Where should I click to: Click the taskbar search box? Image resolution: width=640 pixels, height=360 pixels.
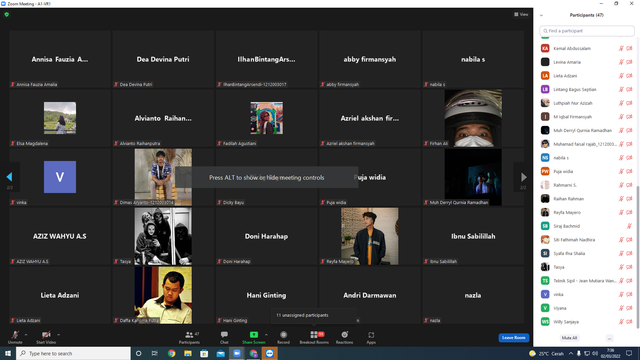click(x=73, y=353)
